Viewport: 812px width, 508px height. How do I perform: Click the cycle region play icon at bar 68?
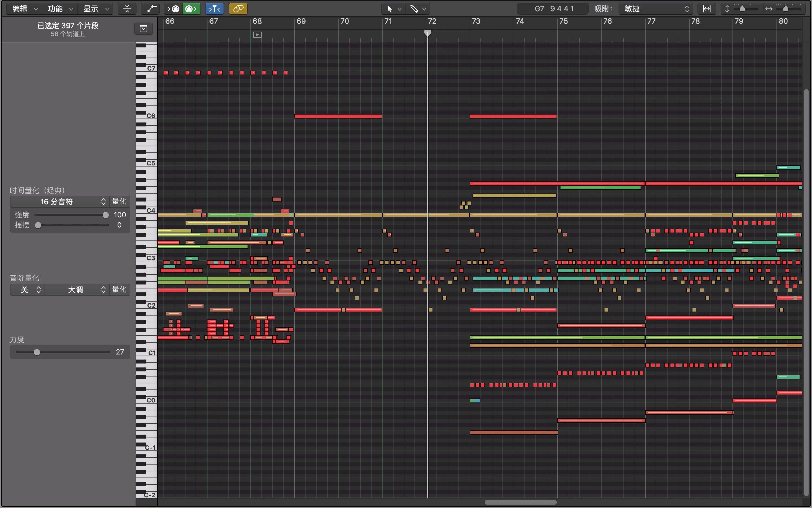coord(257,35)
